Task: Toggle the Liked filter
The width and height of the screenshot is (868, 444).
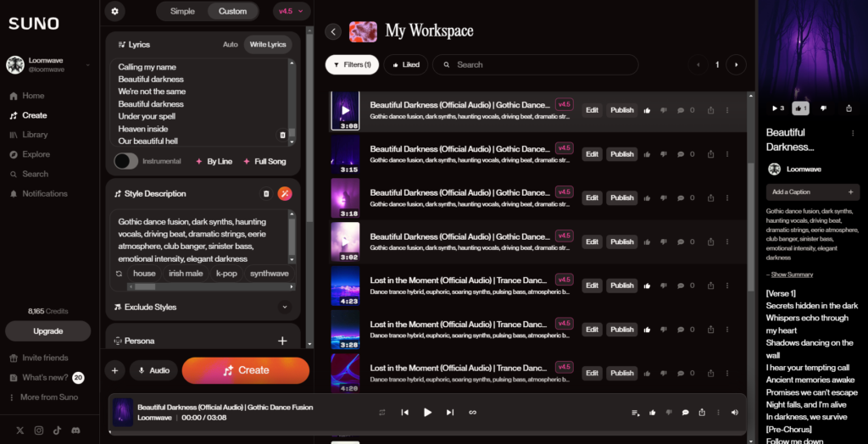Action: (x=406, y=64)
